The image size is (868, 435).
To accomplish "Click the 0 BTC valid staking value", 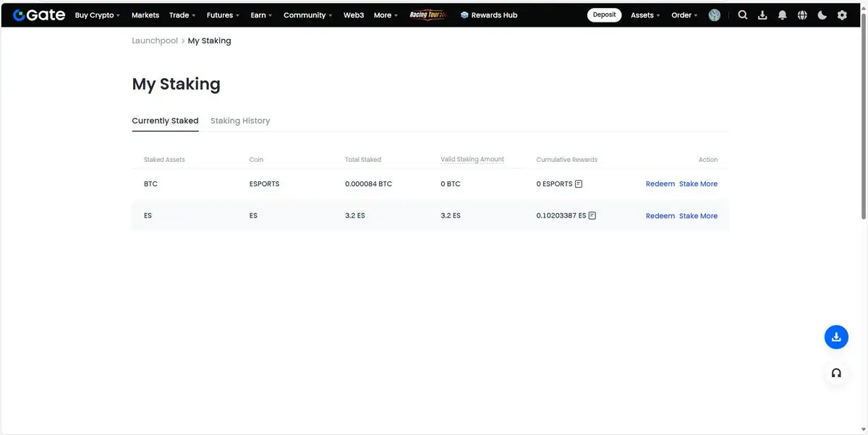I will pos(450,184).
